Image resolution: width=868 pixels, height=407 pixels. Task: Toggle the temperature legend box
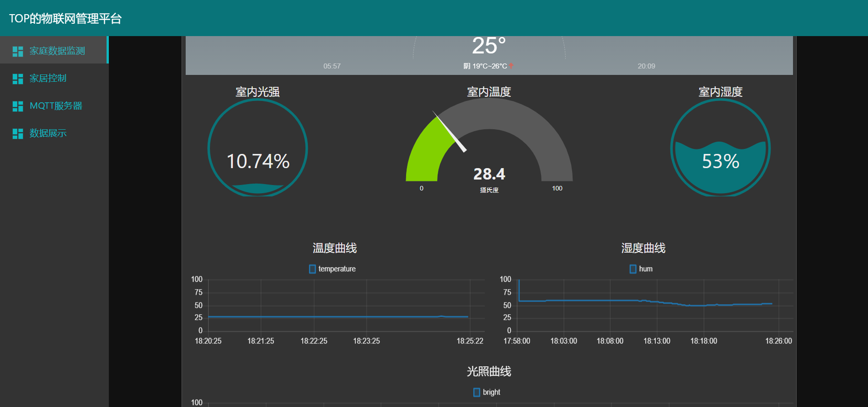point(312,269)
